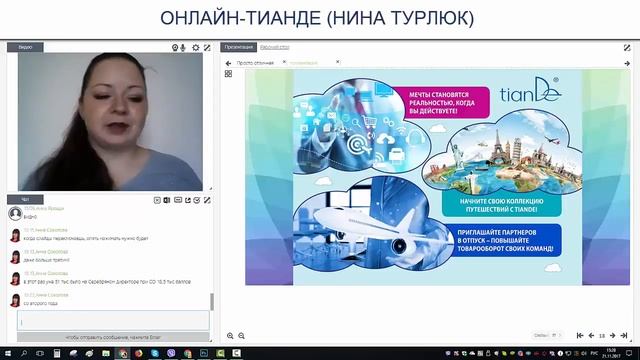Clear chat with the X box icon
Screen dimensions: 640x360
[157, 200]
